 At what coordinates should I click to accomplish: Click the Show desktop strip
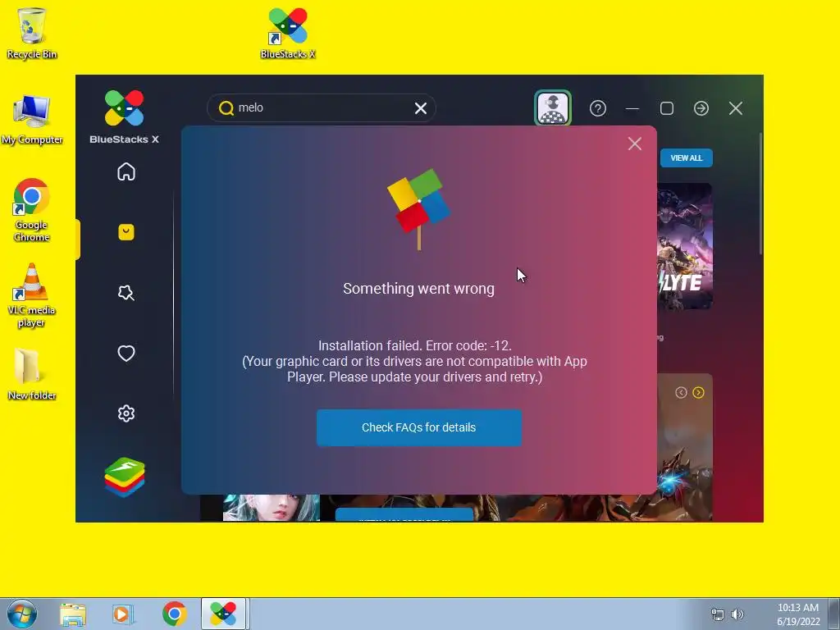834,614
